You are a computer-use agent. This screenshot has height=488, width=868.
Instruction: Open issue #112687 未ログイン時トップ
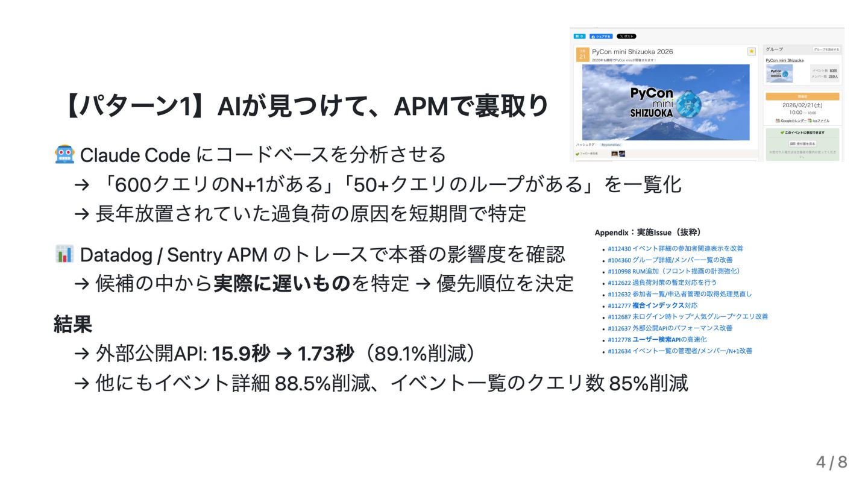pyautogui.click(x=688, y=316)
